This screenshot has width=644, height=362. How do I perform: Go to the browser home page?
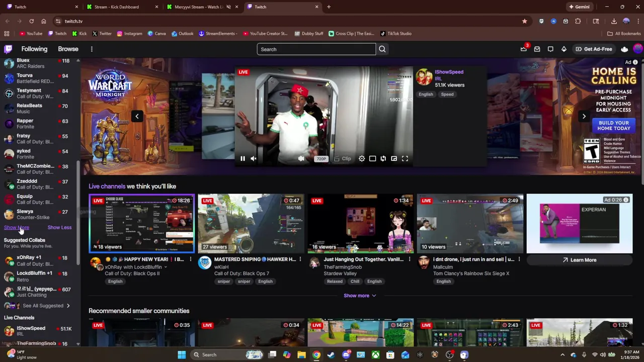tap(44, 21)
